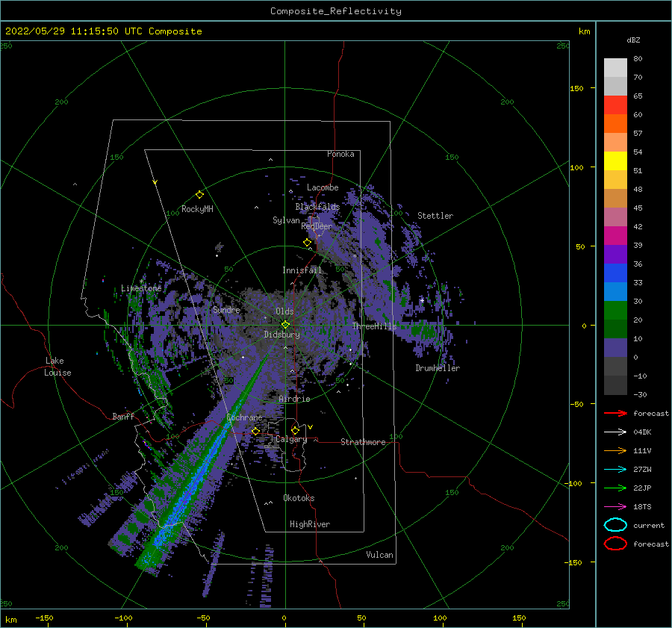Click the Lacombe city label
The image size is (672, 628).
[x=323, y=187]
